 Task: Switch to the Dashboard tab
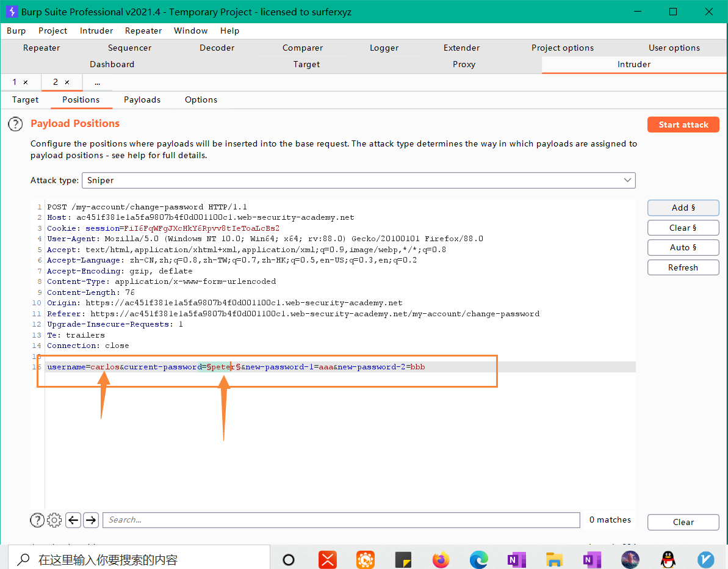[x=112, y=65]
